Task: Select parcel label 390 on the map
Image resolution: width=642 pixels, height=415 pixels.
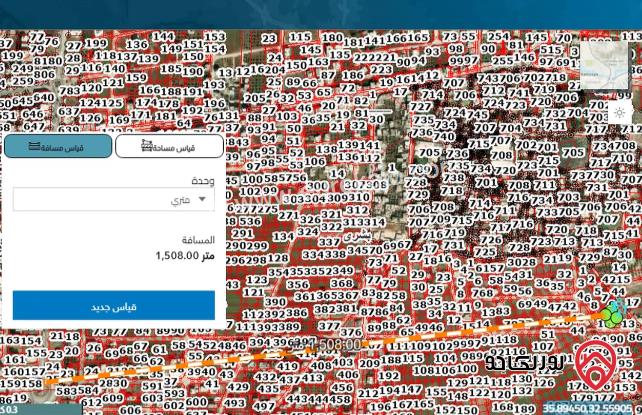Action: point(275,302)
